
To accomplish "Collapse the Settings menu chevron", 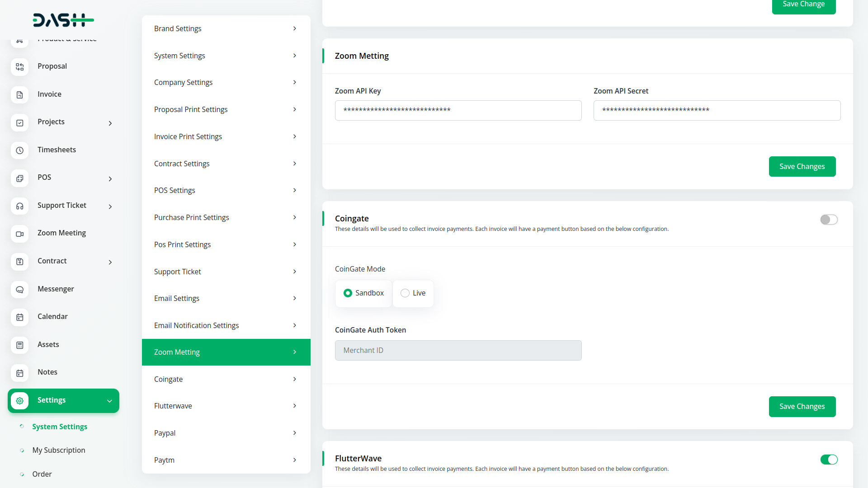I will click(x=109, y=401).
